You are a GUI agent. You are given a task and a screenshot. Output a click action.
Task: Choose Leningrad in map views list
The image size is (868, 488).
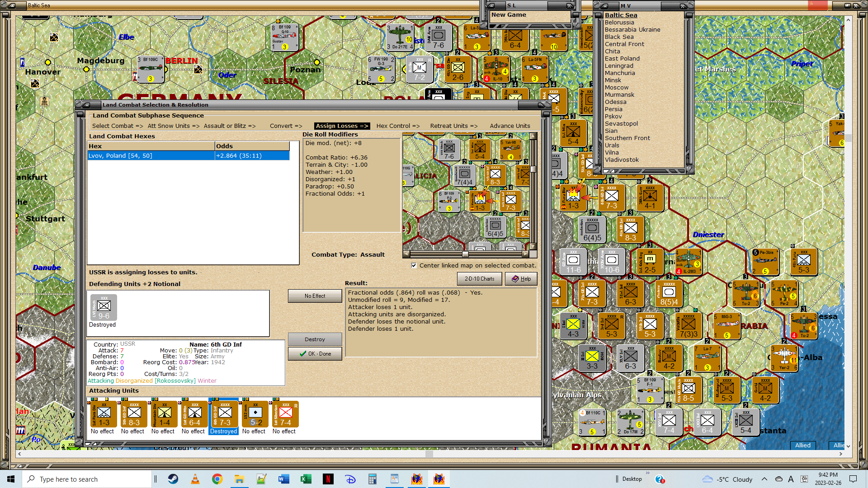tap(619, 66)
